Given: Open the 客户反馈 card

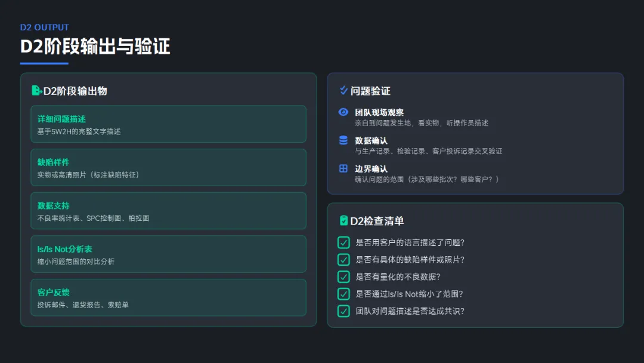Looking at the screenshot, I should point(168,297).
